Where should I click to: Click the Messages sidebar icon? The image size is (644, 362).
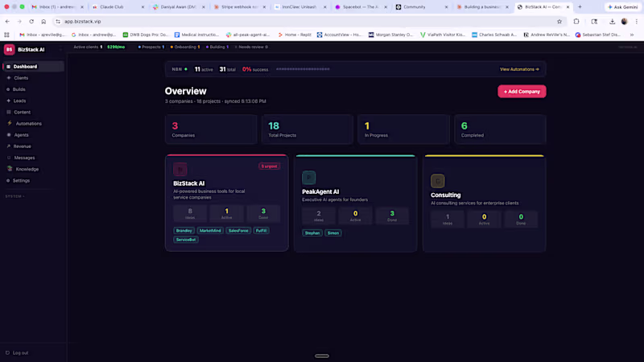click(x=9, y=158)
